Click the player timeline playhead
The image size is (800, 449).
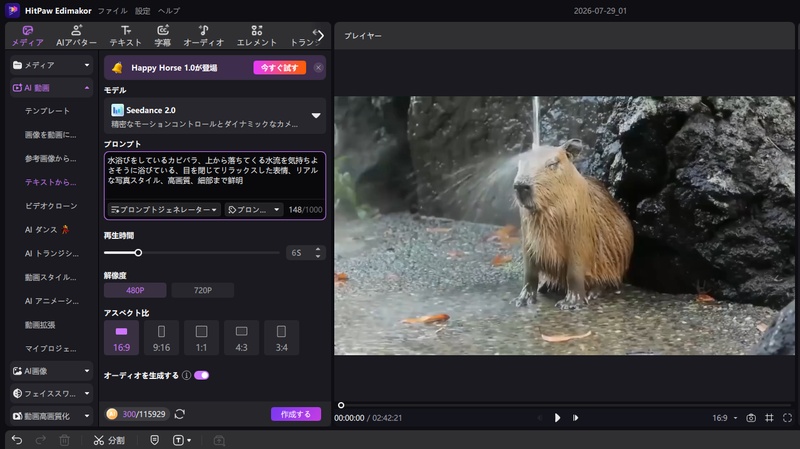pyautogui.click(x=341, y=405)
